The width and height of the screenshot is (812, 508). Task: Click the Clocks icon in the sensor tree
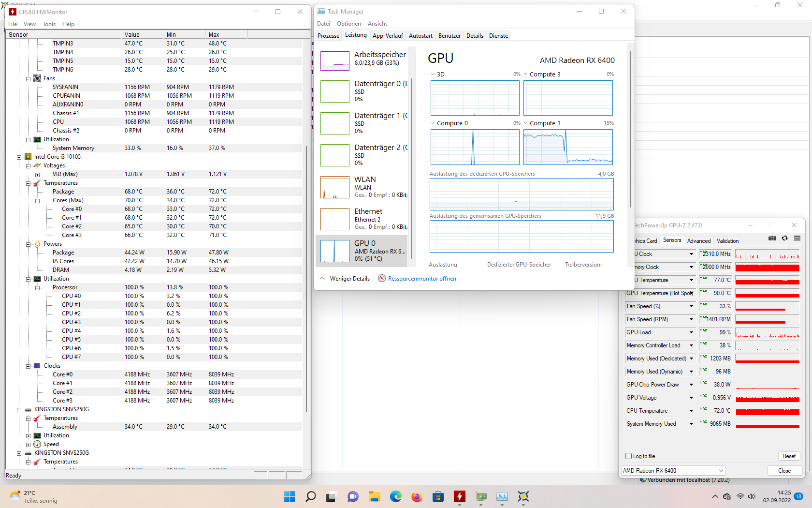click(37, 366)
